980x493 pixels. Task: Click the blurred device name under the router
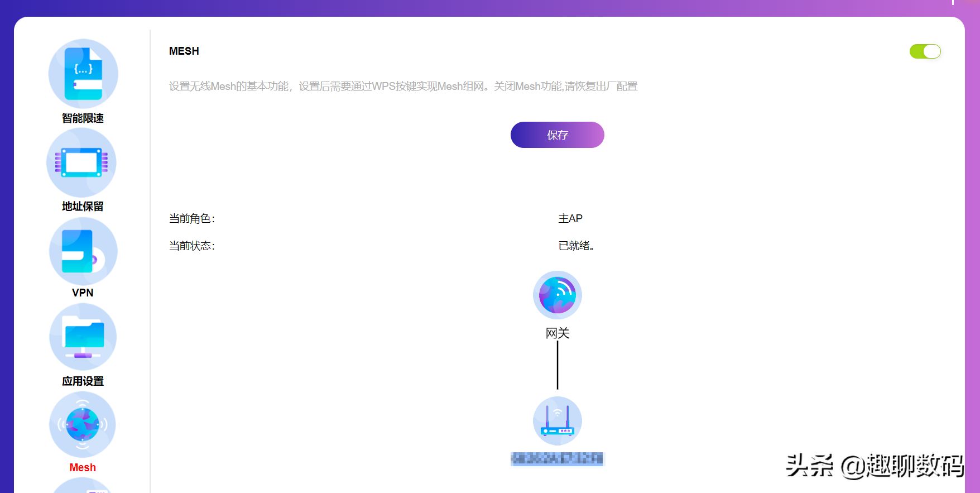[x=557, y=459]
